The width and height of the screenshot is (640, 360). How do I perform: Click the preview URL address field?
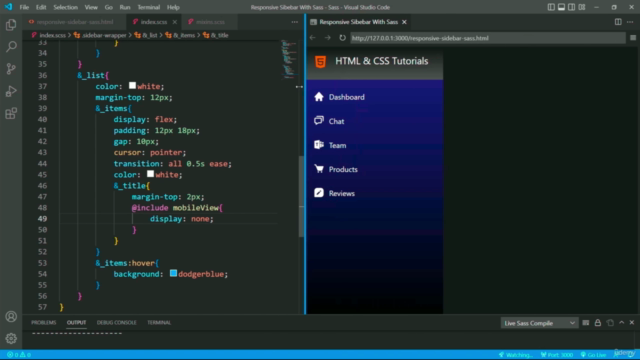click(487, 38)
